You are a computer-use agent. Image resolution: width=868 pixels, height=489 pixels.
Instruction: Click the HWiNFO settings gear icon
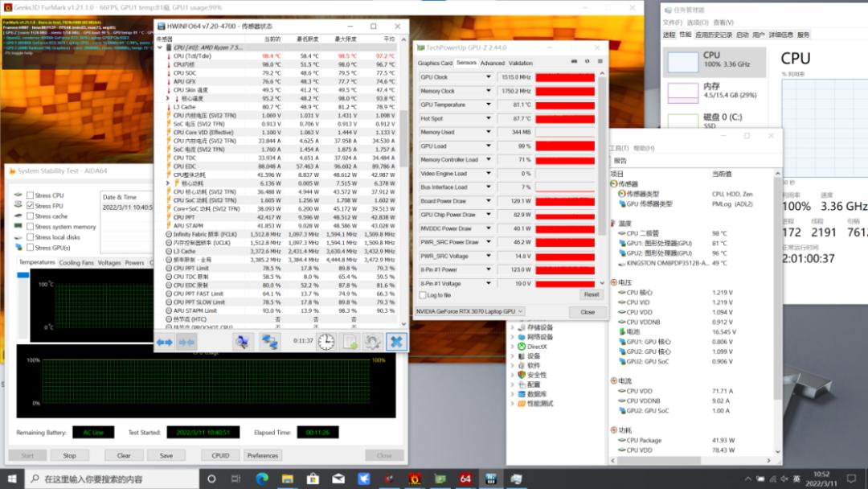[x=372, y=342]
